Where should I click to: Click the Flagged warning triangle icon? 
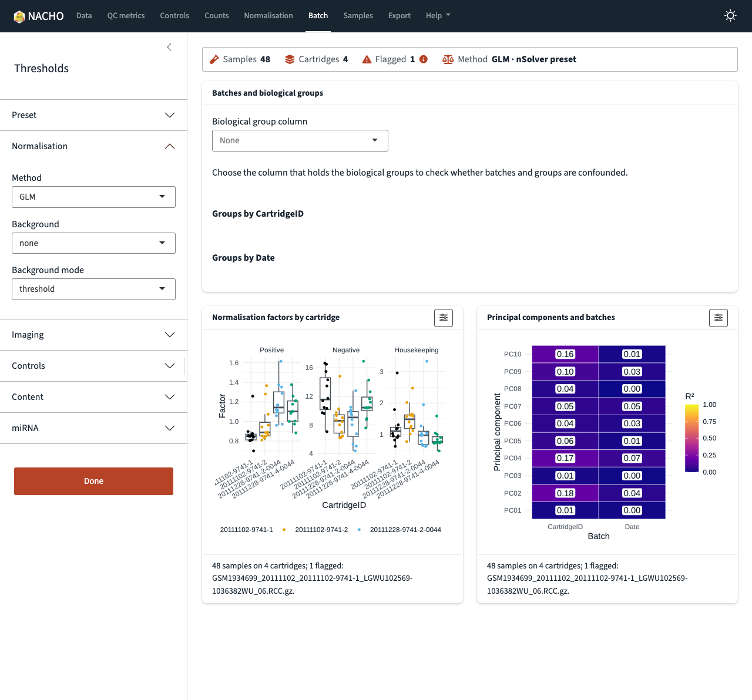(367, 59)
